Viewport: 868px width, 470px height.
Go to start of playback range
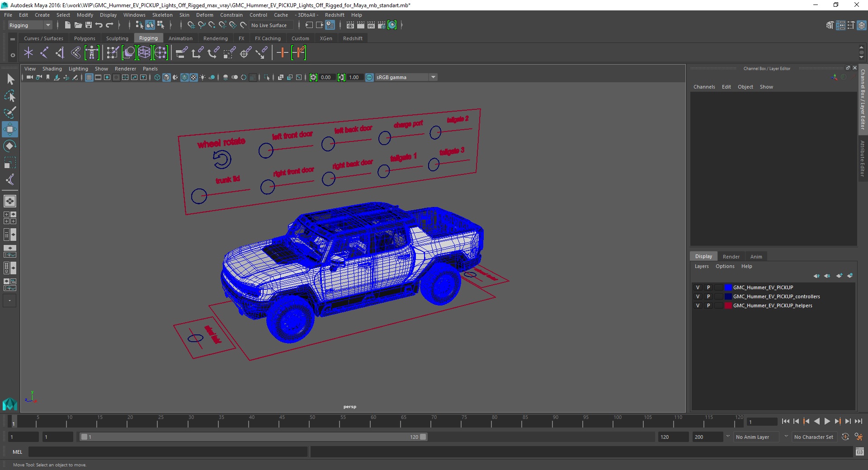coord(785,421)
